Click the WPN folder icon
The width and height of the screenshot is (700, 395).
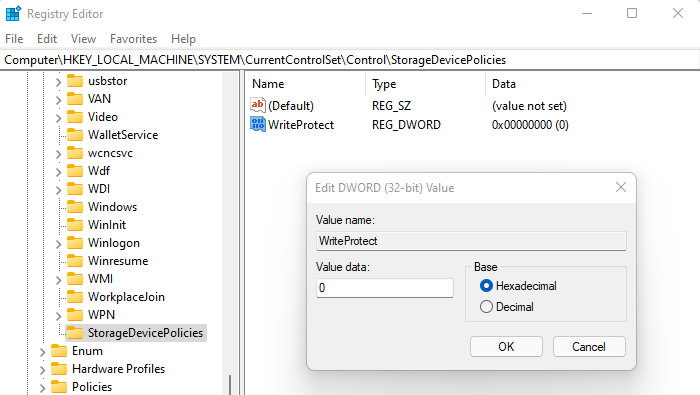point(75,315)
